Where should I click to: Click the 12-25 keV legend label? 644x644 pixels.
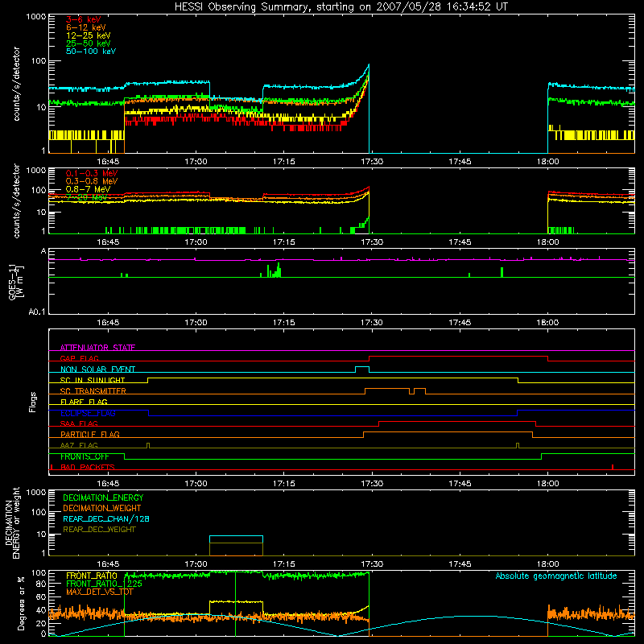pyautogui.click(x=89, y=35)
